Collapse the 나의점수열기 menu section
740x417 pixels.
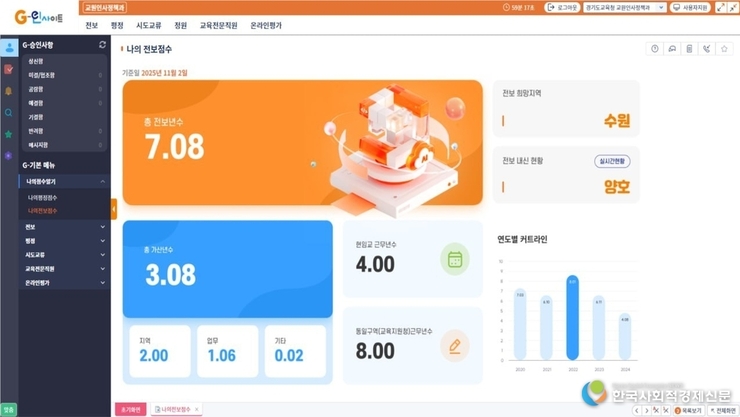(x=65, y=182)
